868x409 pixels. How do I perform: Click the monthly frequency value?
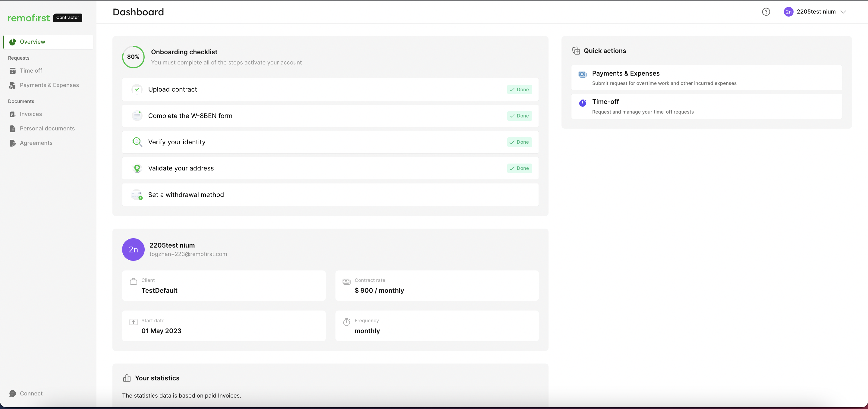367,331
